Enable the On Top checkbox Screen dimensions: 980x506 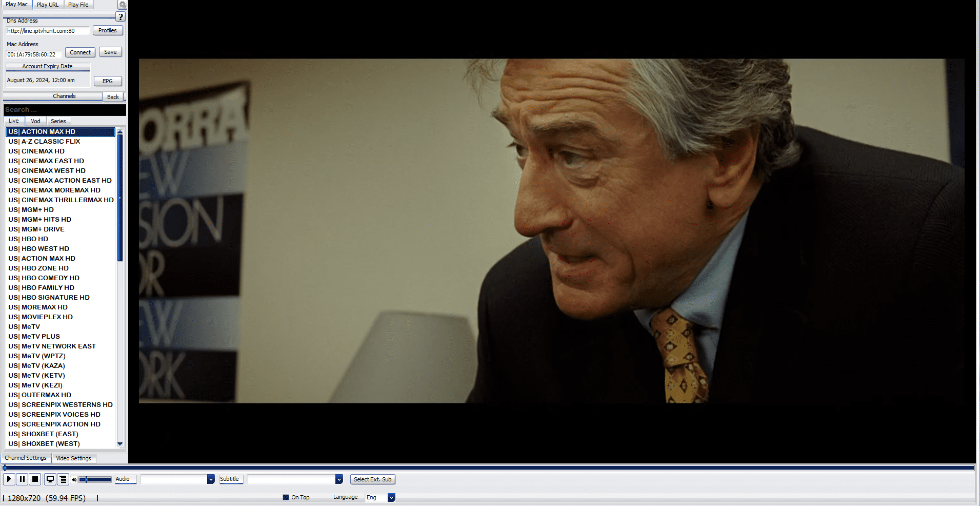click(x=286, y=497)
